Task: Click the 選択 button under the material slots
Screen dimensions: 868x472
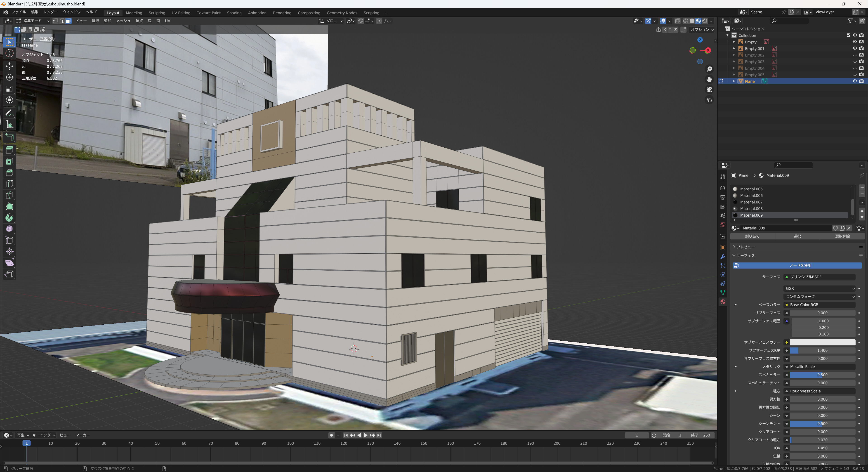Action: (x=797, y=236)
